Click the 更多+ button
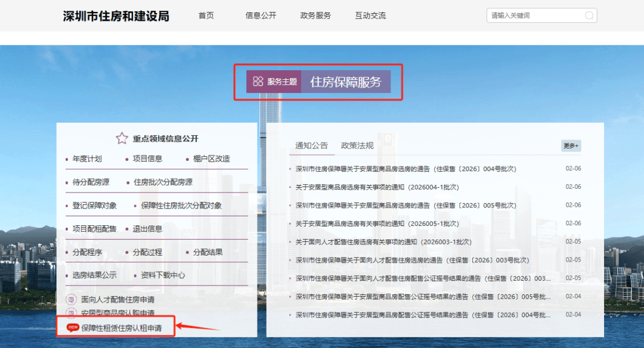This screenshot has height=348, width=644. pos(571,145)
